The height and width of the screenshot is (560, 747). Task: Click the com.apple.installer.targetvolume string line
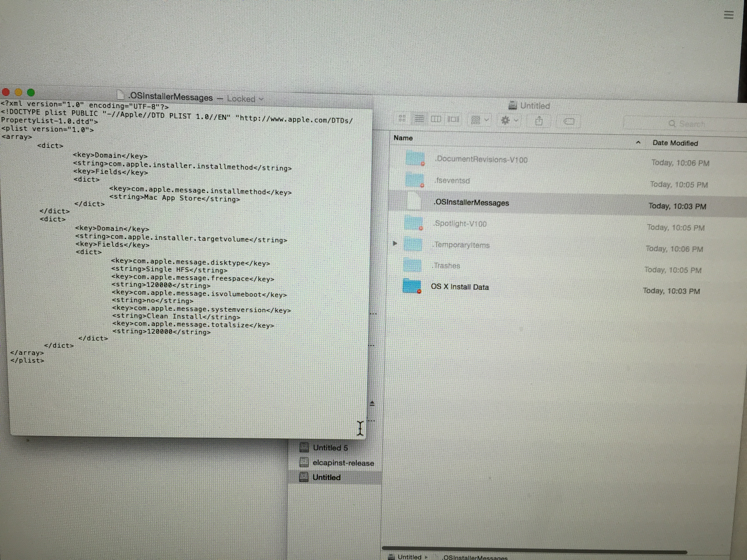[181, 238]
